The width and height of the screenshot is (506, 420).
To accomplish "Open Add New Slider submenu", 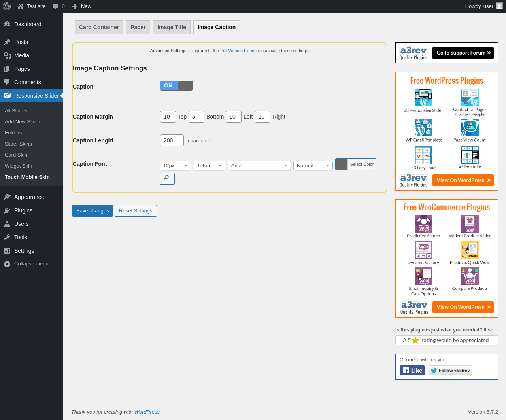I will click(23, 122).
